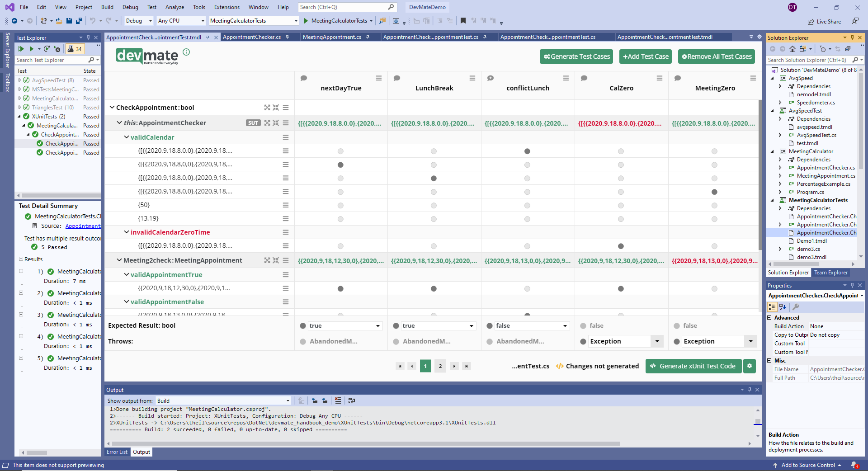Viewport: 868px width, 471px height.
Task: Select third validCalendar radio in LunchBreak column
Action: click(x=434, y=179)
